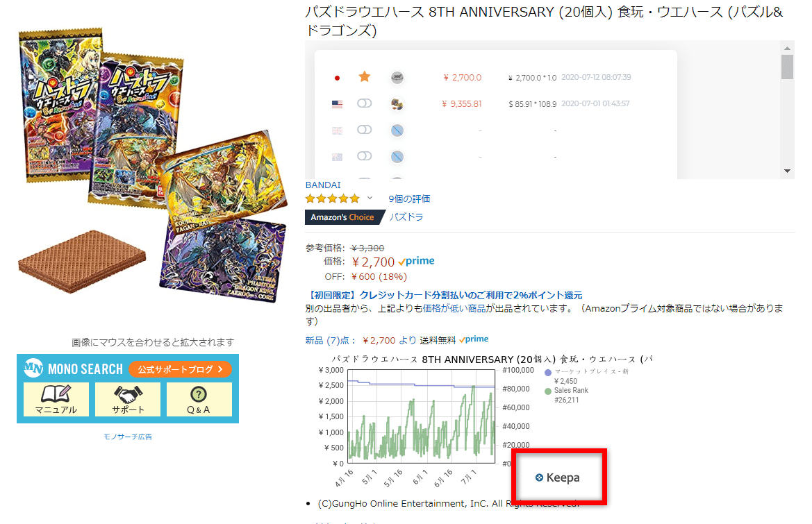This screenshot has width=812, height=524.
Task: Click the scrollbar down arrow
Action: click(787, 171)
